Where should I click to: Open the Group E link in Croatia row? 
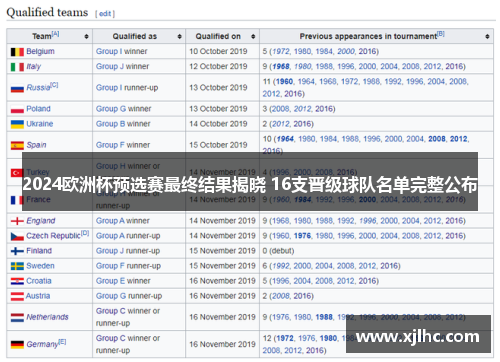pos(110,281)
